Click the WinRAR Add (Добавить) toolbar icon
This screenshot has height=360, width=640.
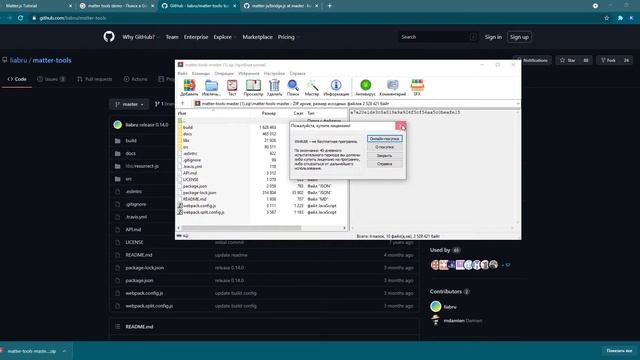tap(189, 88)
